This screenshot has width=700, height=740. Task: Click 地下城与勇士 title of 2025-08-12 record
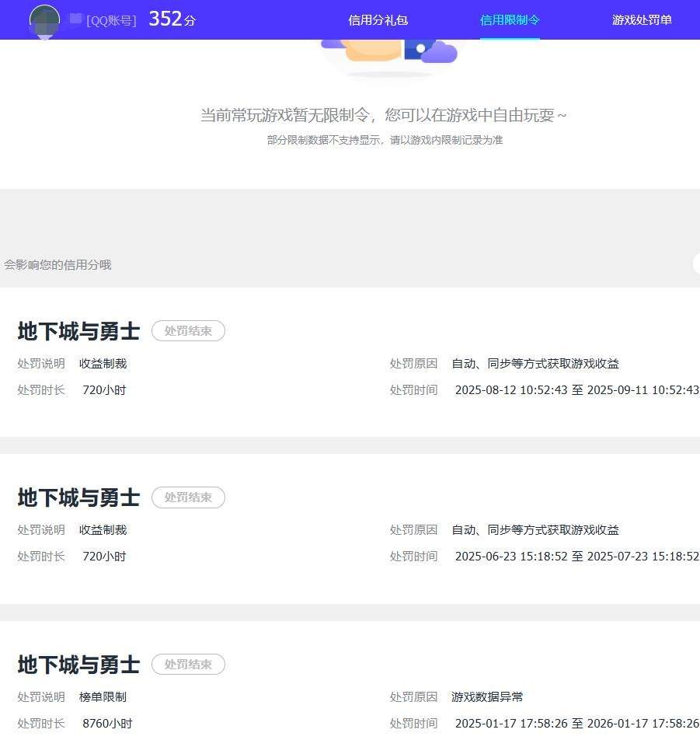78,331
